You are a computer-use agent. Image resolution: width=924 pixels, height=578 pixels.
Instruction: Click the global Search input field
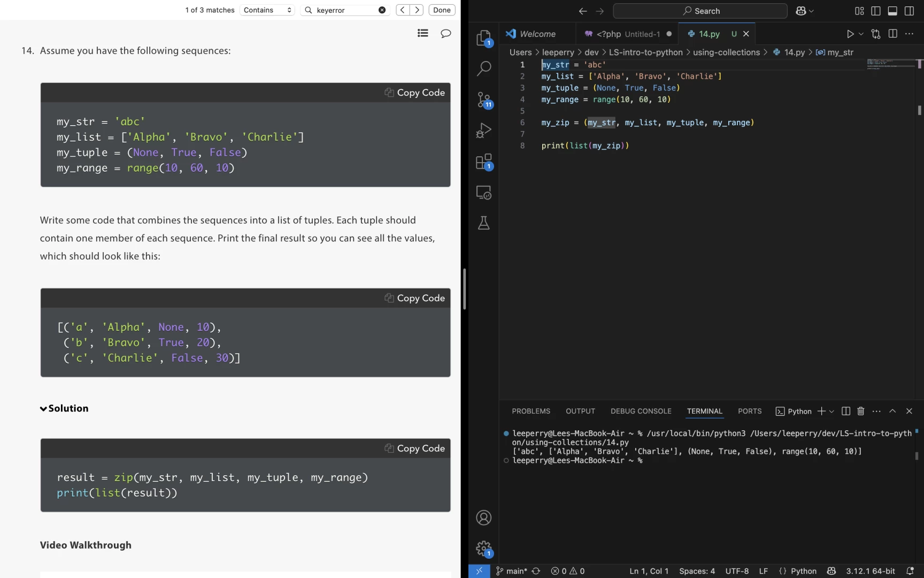[699, 11]
